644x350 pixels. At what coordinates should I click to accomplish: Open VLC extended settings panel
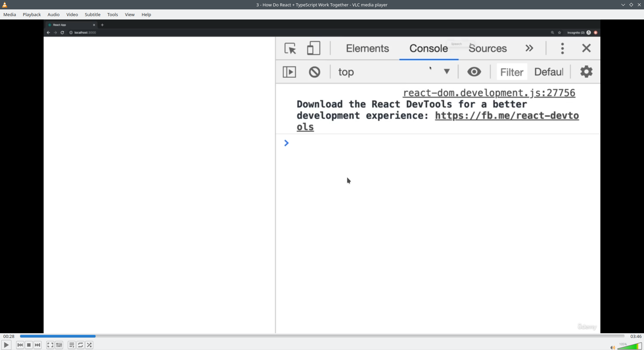(x=59, y=345)
